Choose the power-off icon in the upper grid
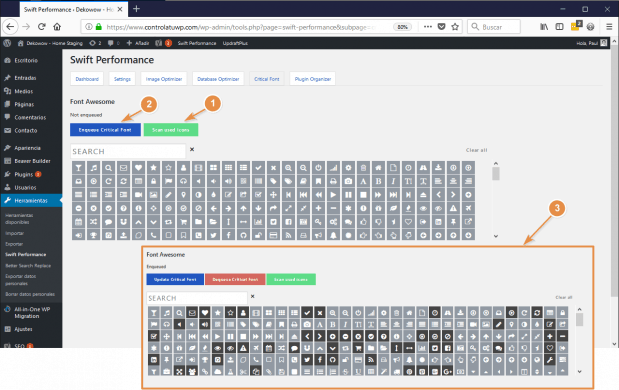 click(319, 168)
